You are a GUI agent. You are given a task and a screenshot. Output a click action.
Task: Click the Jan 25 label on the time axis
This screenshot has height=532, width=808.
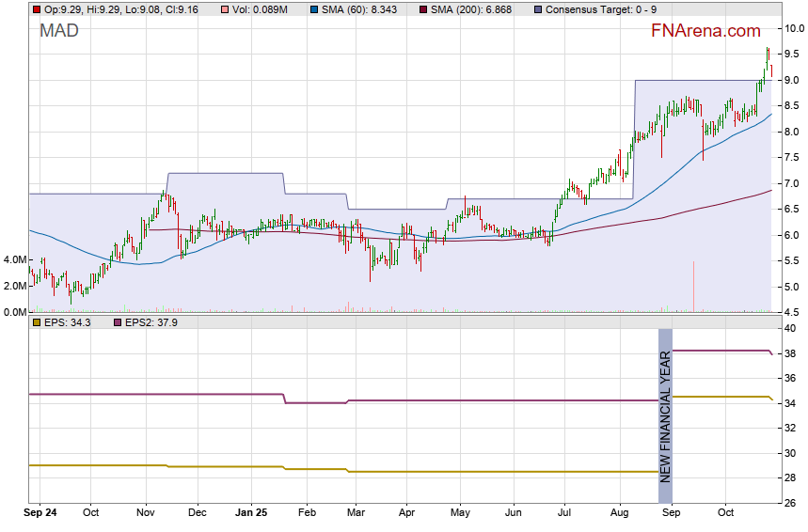(x=251, y=513)
